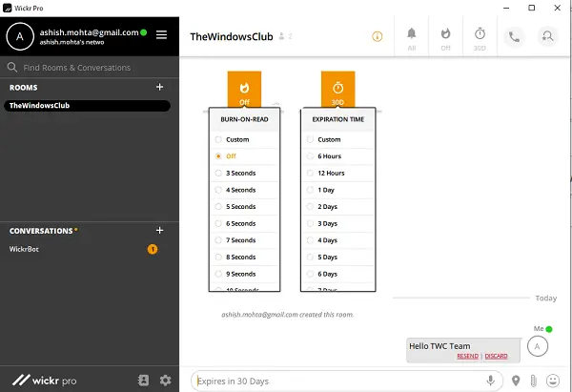The image size is (572, 392).
Task: Select Custom in Burn-On-Read list
Action: click(244, 139)
